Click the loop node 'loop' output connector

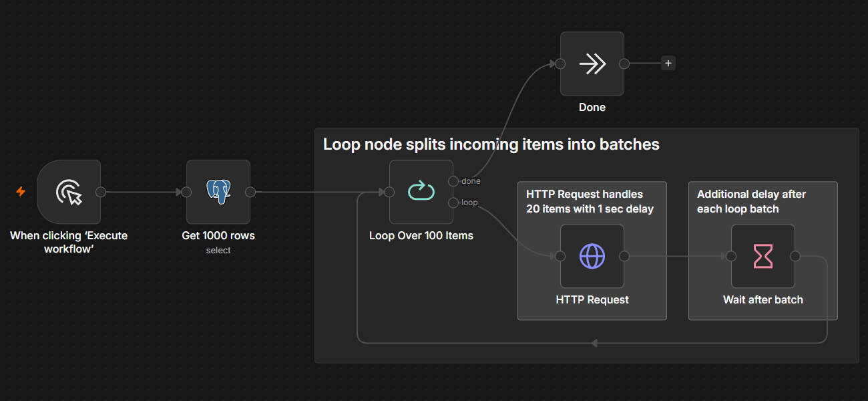[453, 203]
